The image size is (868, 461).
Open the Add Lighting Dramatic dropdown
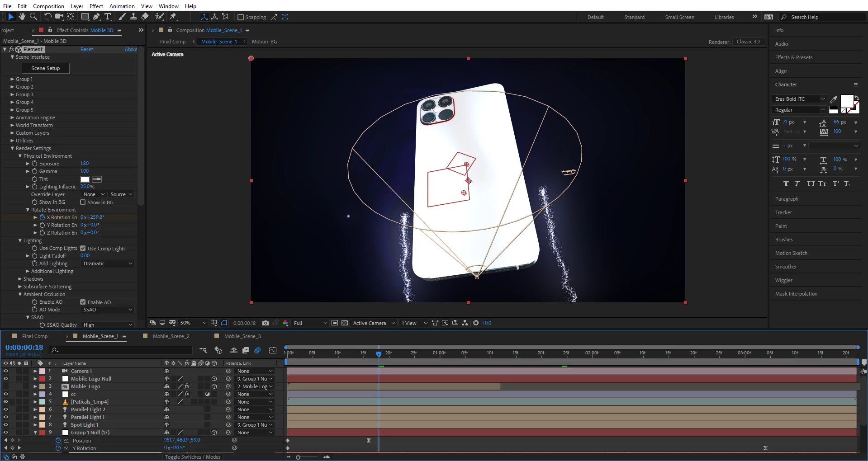pyautogui.click(x=108, y=263)
